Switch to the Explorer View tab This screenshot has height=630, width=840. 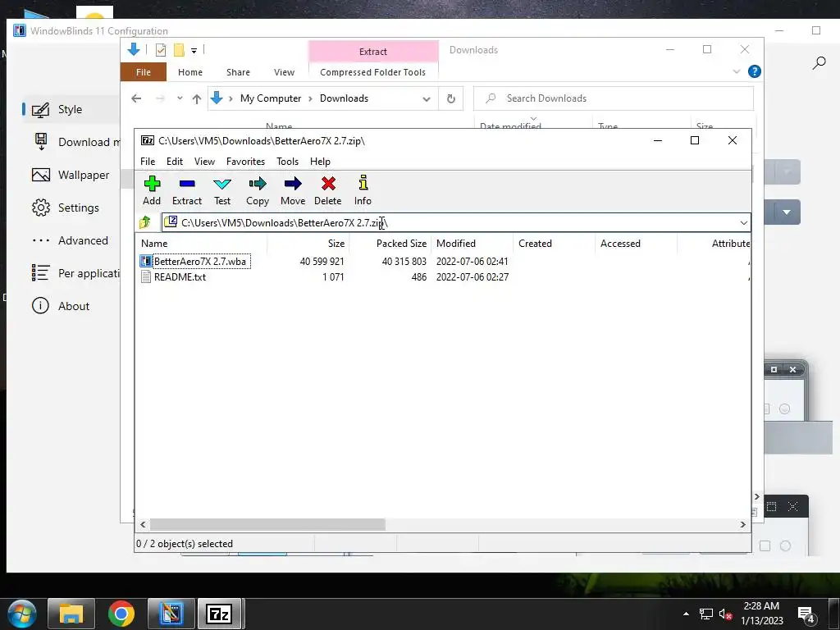284,72
